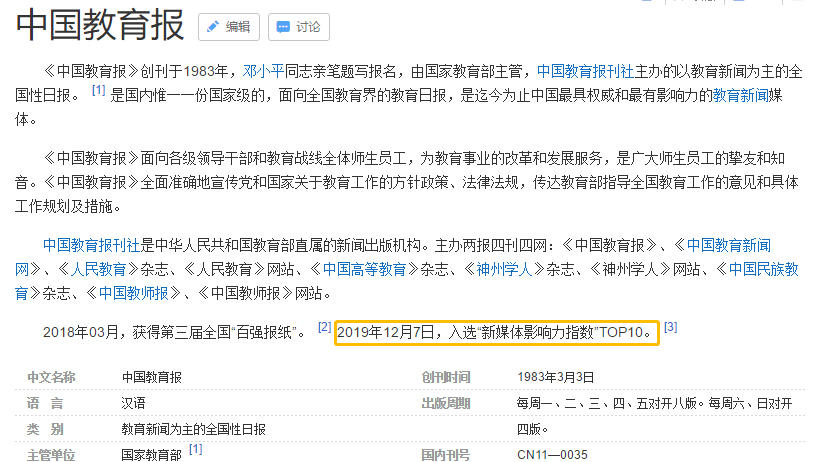
Task: Select the value CN11—0035
Action: point(552,455)
